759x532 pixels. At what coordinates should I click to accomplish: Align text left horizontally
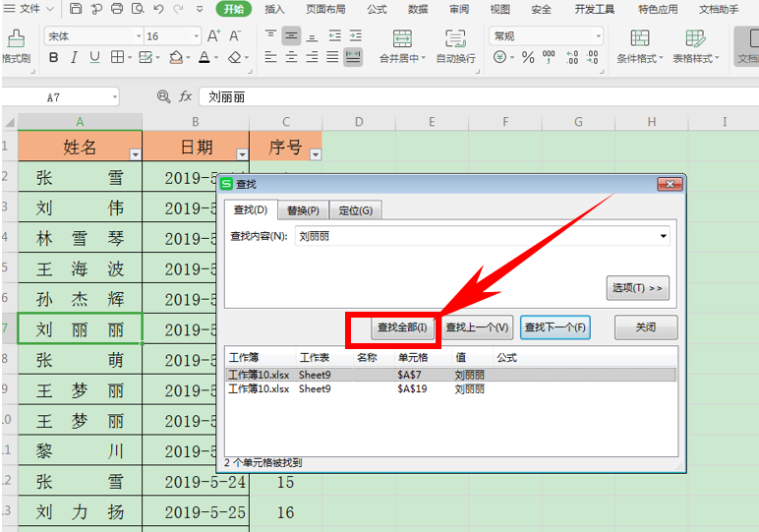tap(270, 58)
